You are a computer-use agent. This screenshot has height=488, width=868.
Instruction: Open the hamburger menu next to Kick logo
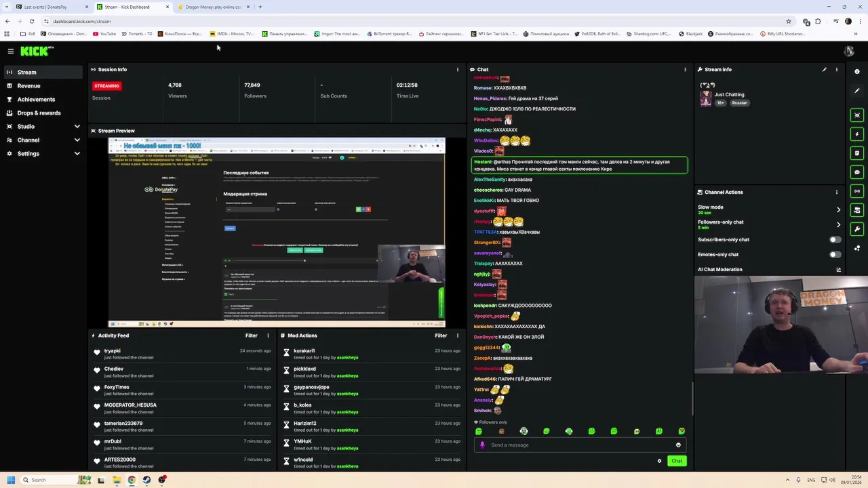click(x=10, y=51)
